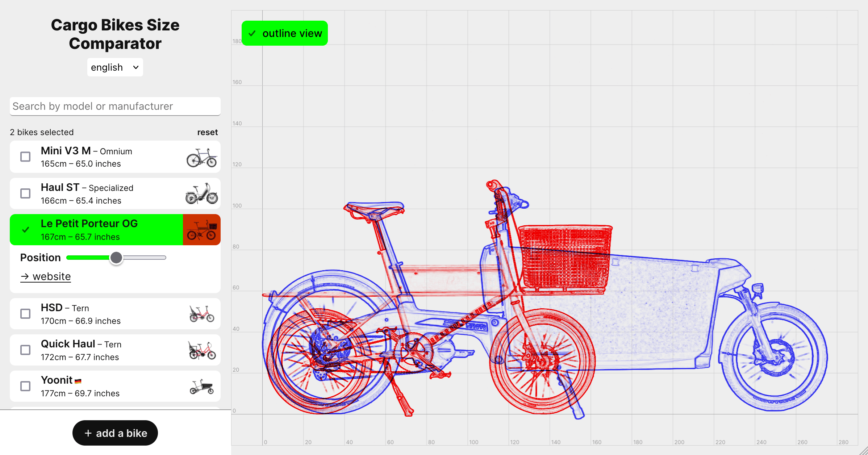This screenshot has height=455, width=868.
Task: Click the Yoonit cargo bike thumbnail
Action: [x=201, y=387]
